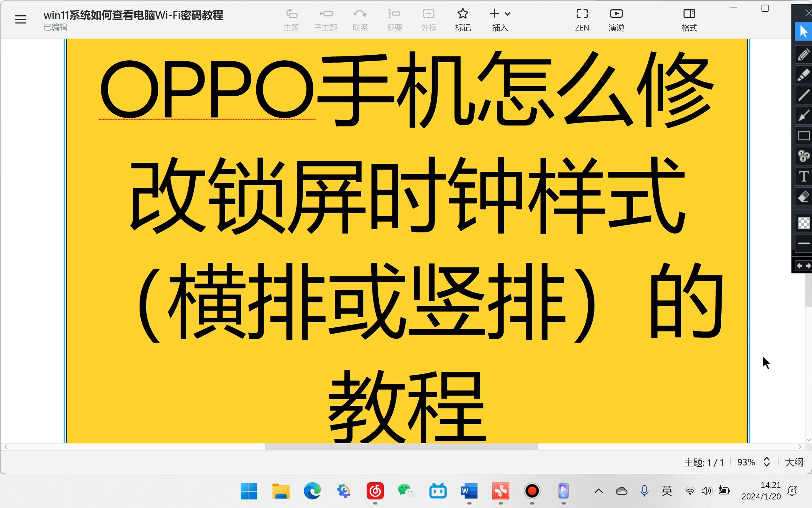Adjust zoom with the 93% stepper arrows
Viewport: 812px width, 508px height.
tap(767, 462)
